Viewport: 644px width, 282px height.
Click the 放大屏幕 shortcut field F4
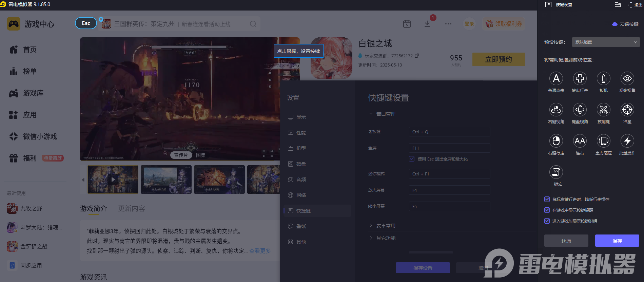(x=449, y=190)
